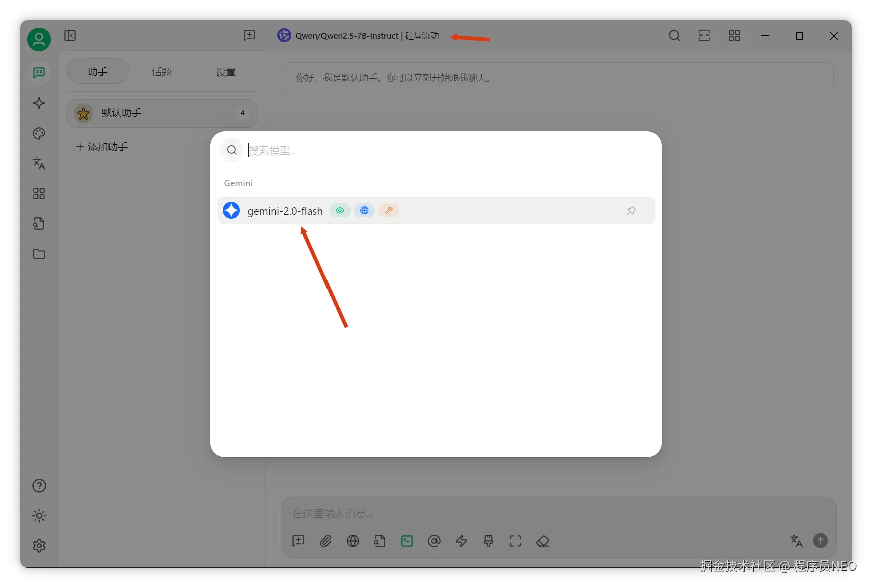
Task: Collapse the assistants side panel
Action: (70, 36)
